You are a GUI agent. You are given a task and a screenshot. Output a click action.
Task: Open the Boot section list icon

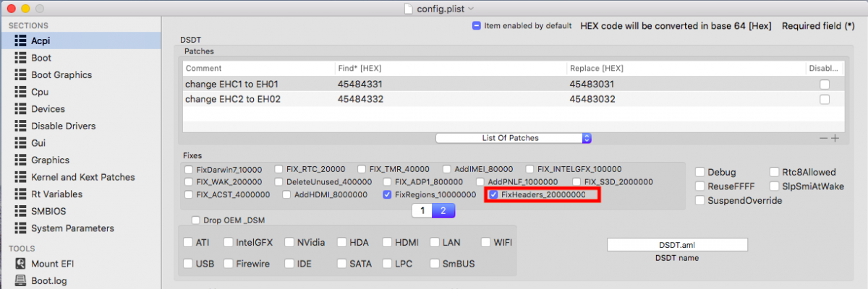tap(20, 58)
